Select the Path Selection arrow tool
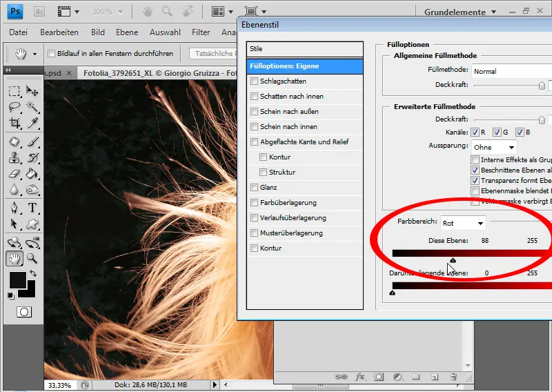The height and width of the screenshot is (392, 552). (x=14, y=224)
